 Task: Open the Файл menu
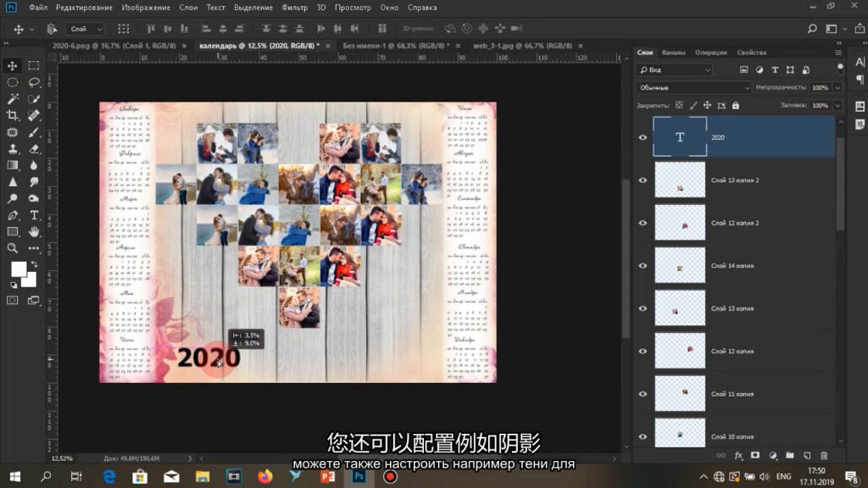coord(38,8)
